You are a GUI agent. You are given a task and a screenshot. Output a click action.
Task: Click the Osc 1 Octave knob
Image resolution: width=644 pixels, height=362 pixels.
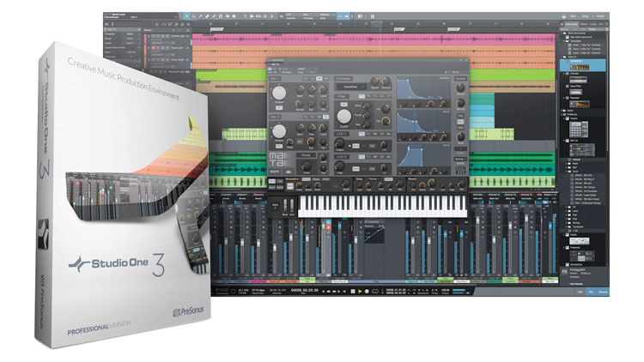[x=279, y=94]
